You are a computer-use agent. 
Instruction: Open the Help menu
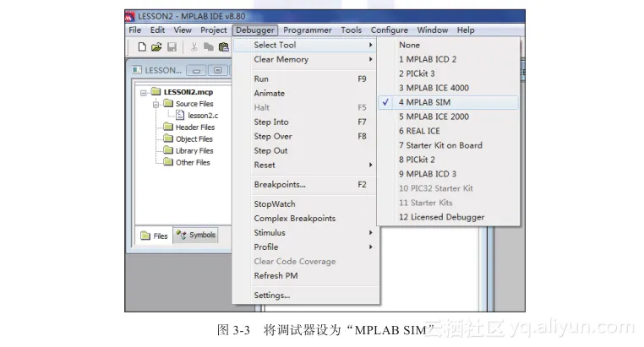(466, 30)
